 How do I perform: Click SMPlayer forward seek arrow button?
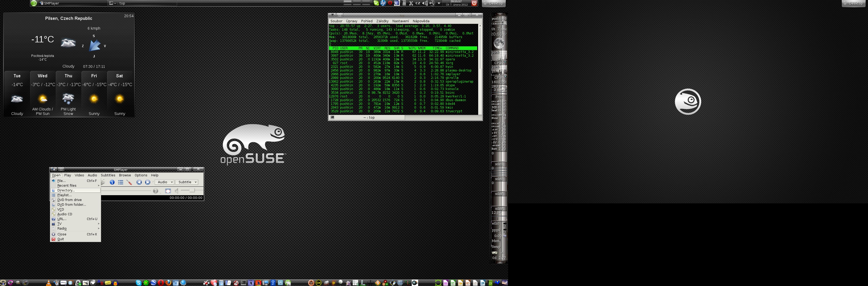click(x=155, y=191)
